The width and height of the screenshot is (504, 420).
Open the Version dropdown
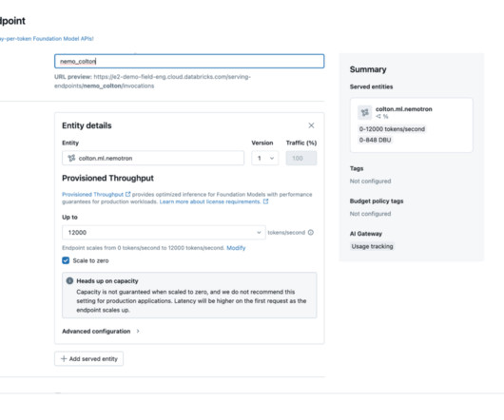(265, 158)
